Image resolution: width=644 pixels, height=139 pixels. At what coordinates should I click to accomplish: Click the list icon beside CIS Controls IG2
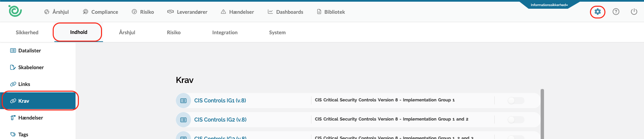point(183,120)
